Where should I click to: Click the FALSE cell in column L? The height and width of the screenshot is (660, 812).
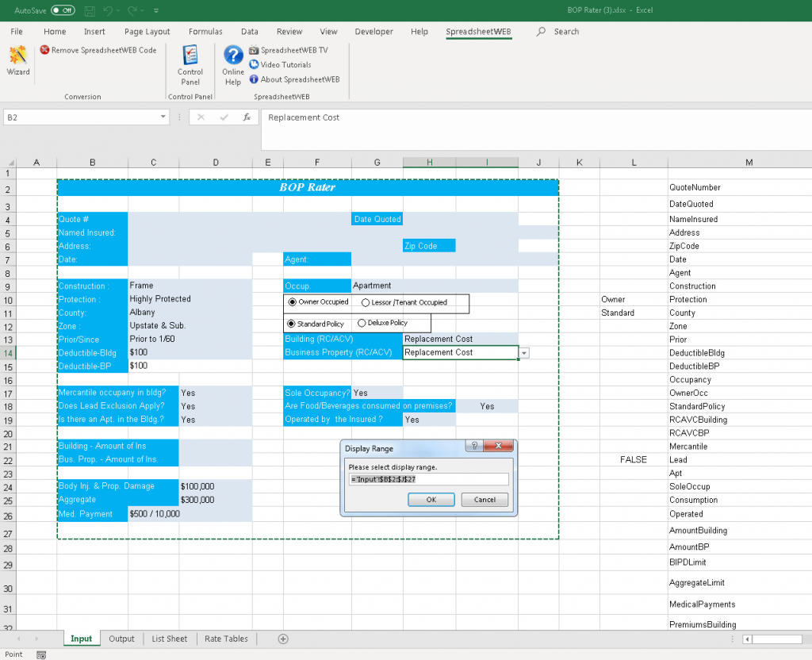coord(634,459)
